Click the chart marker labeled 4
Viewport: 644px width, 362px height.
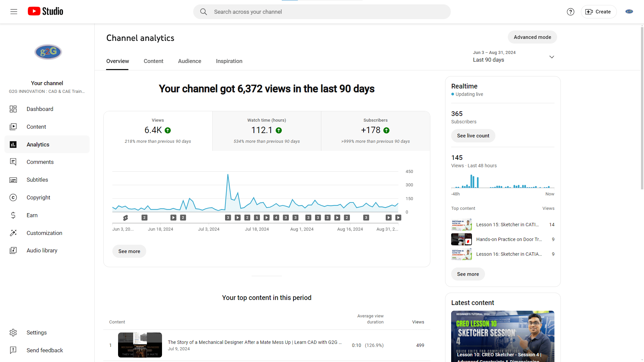[276, 218]
